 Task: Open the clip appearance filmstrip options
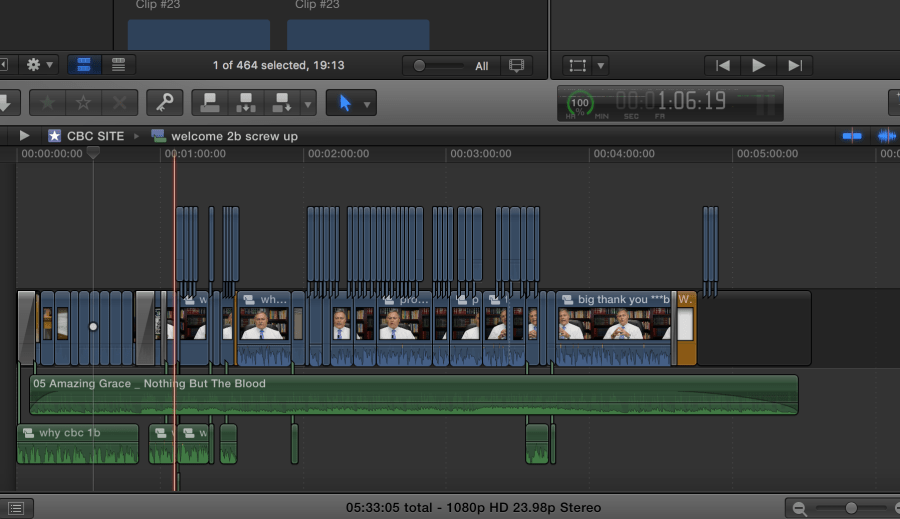(516, 66)
